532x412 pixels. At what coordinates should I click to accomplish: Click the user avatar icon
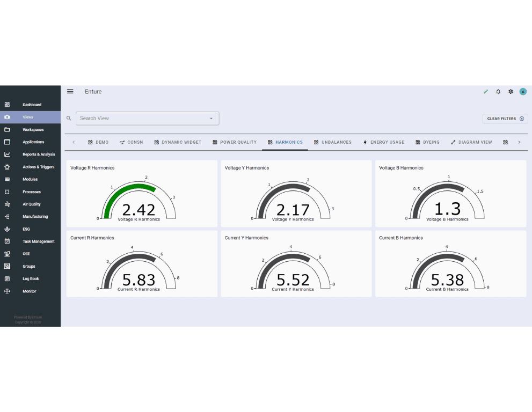point(523,92)
